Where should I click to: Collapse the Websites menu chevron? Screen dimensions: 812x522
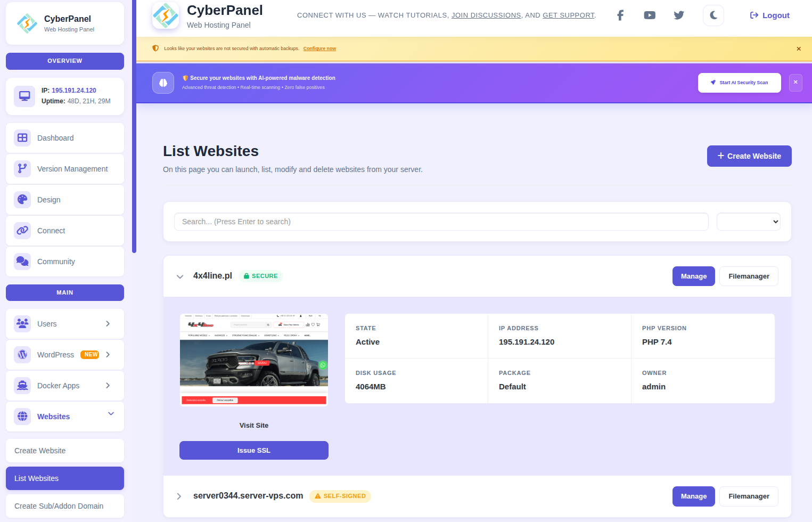111,414
